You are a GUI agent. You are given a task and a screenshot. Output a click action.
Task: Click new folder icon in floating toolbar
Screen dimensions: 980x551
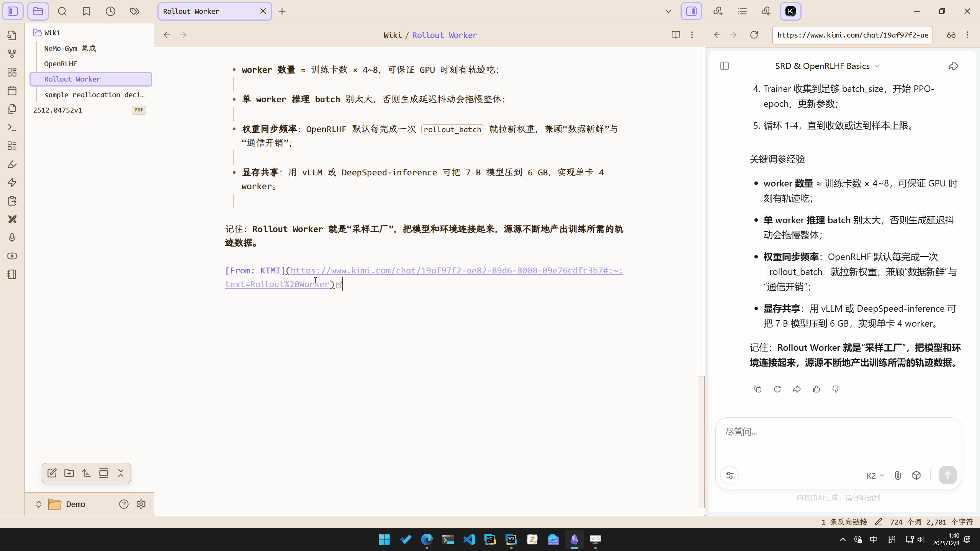(69, 473)
